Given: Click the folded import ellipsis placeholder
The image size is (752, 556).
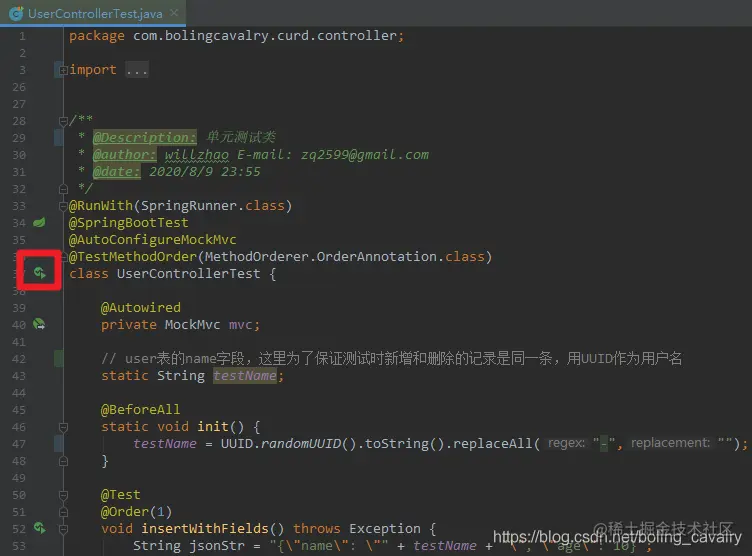Looking at the screenshot, I should [137, 70].
